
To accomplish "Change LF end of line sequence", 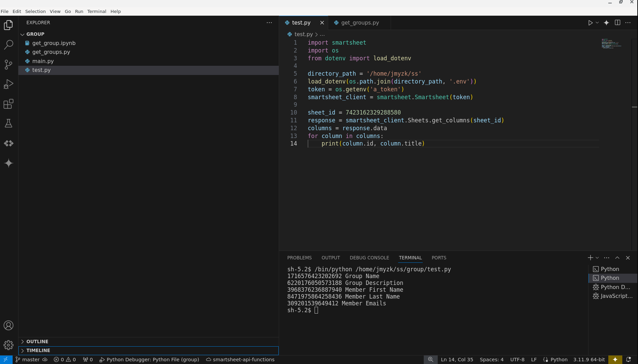I will coord(534,360).
